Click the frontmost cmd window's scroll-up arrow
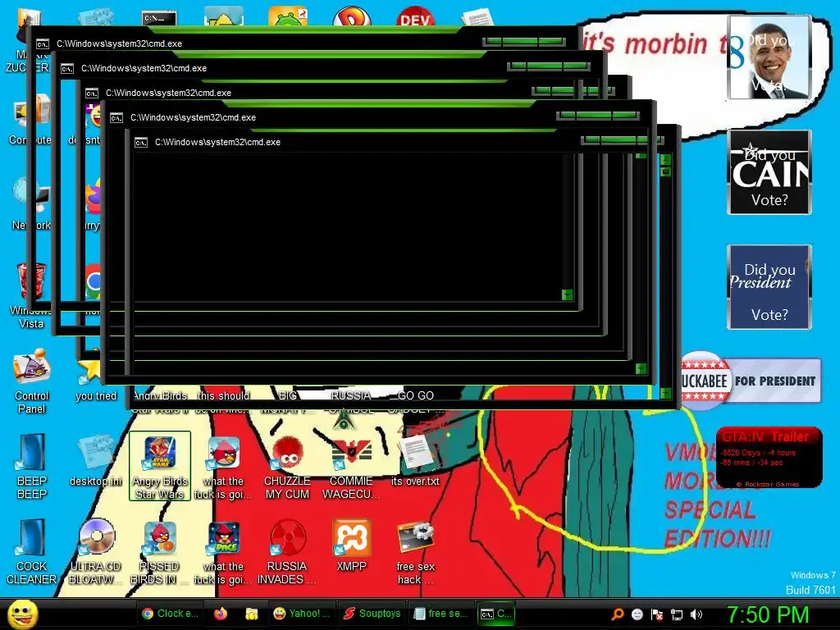Viewport: 840px width, 630px height. tap(666, 159)
